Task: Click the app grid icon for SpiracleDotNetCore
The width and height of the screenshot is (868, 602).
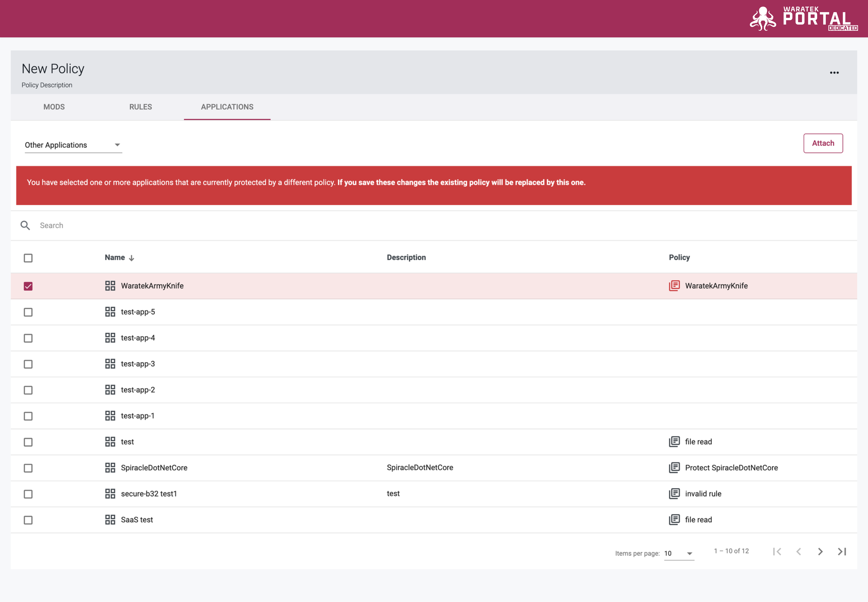Action: pyautogui.click(x=110, y=468)
